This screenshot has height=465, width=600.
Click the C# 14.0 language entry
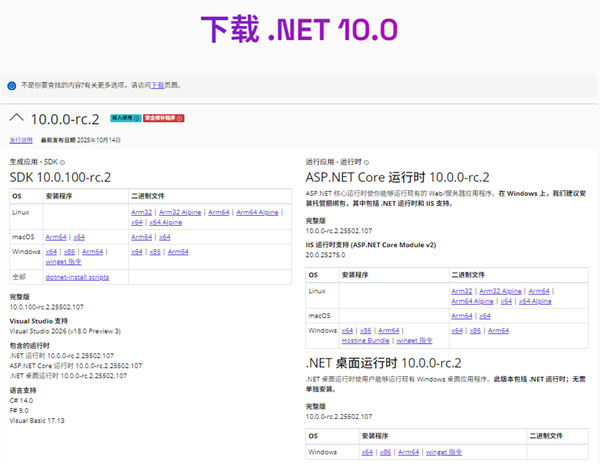21,400
